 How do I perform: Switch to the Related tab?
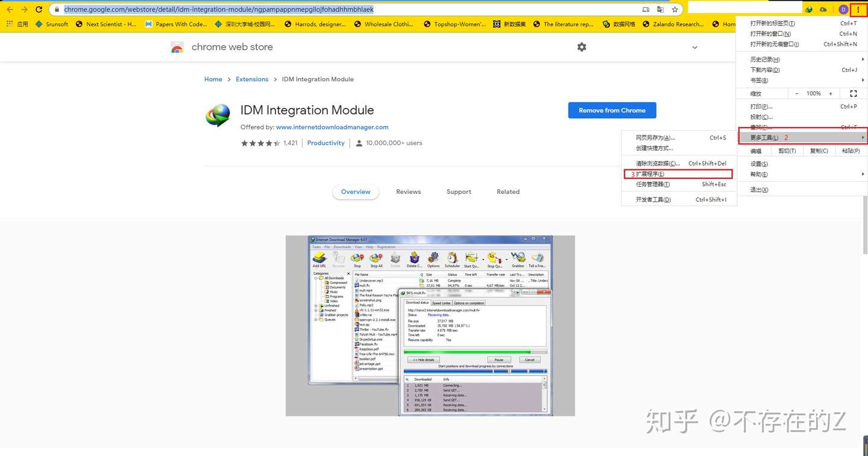[508, 192]
